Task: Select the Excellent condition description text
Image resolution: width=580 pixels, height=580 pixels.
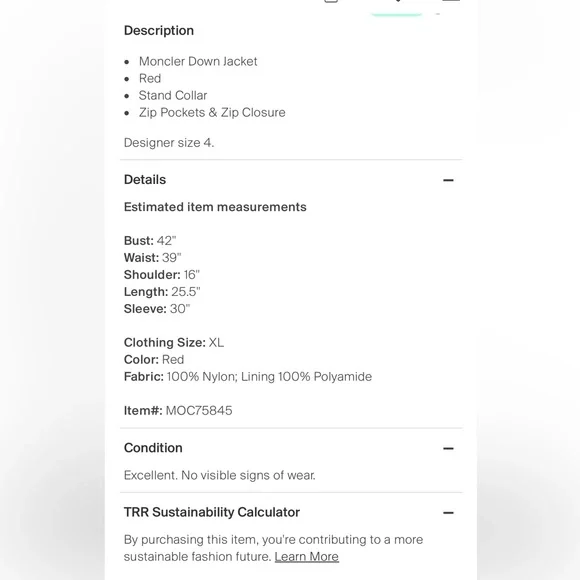Action: point(220,475)
